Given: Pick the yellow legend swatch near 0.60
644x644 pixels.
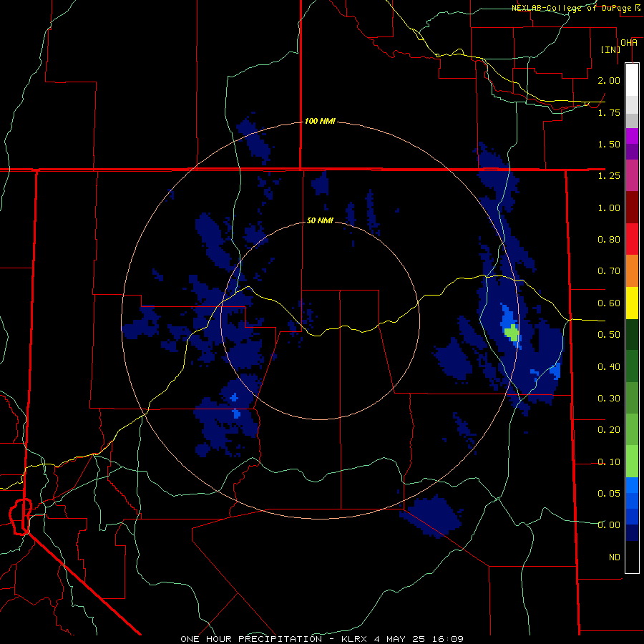Looking at the screenshot, I should [632, 303].
